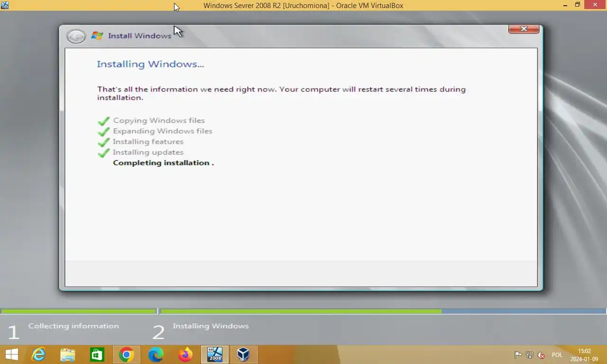The width and height of the screenshot is (607, 364).
Task: Switch to the 2008 VM taskbar window
Action: pos(215,355)
